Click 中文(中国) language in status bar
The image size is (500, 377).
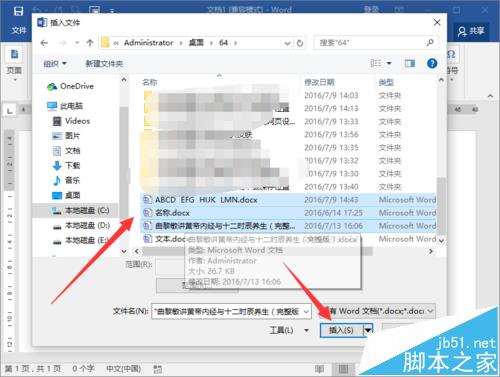point(123,369)
